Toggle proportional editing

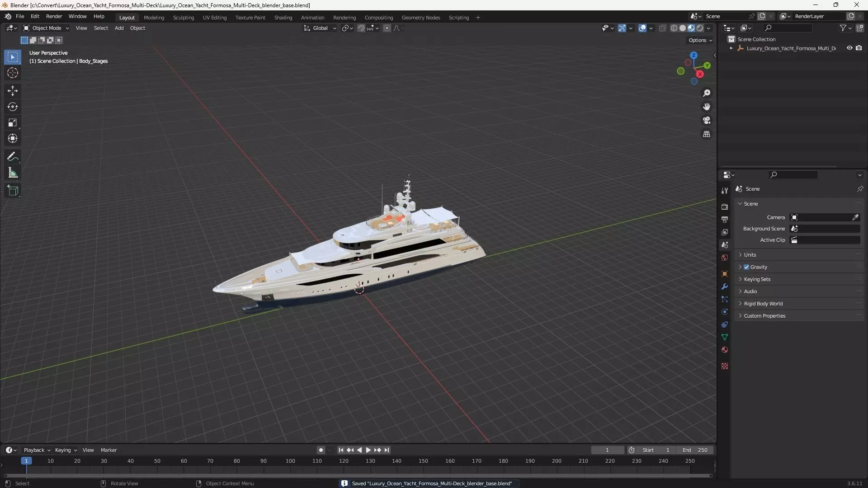(387, 28)
